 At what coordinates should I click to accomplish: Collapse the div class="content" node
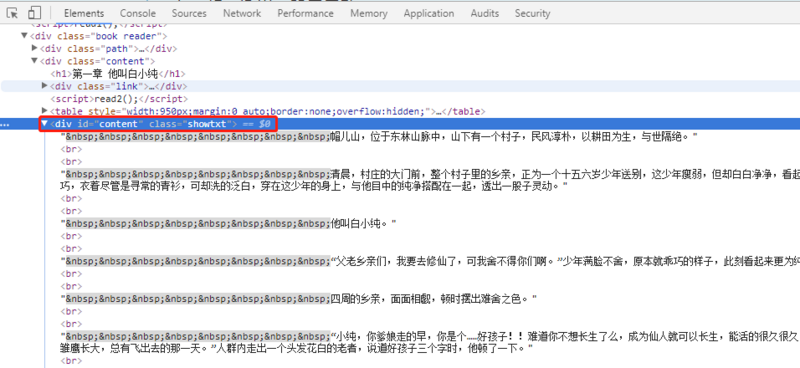click(x=34, y=61)
